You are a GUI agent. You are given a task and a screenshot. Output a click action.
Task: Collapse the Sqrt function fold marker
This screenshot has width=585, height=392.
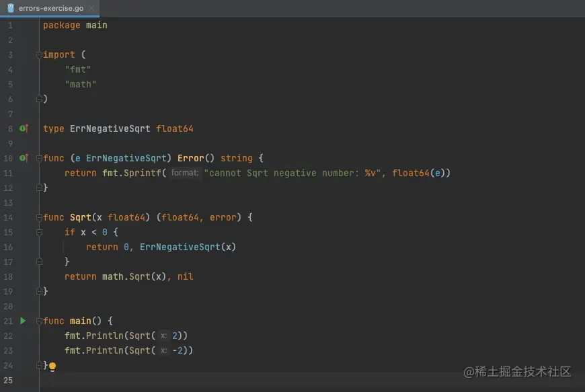pos(39,217)
